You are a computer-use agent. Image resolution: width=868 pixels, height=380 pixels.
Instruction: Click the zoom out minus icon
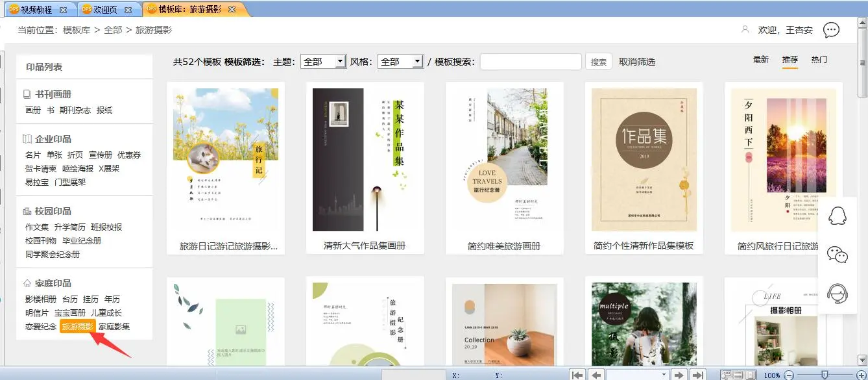click(789, 375)
